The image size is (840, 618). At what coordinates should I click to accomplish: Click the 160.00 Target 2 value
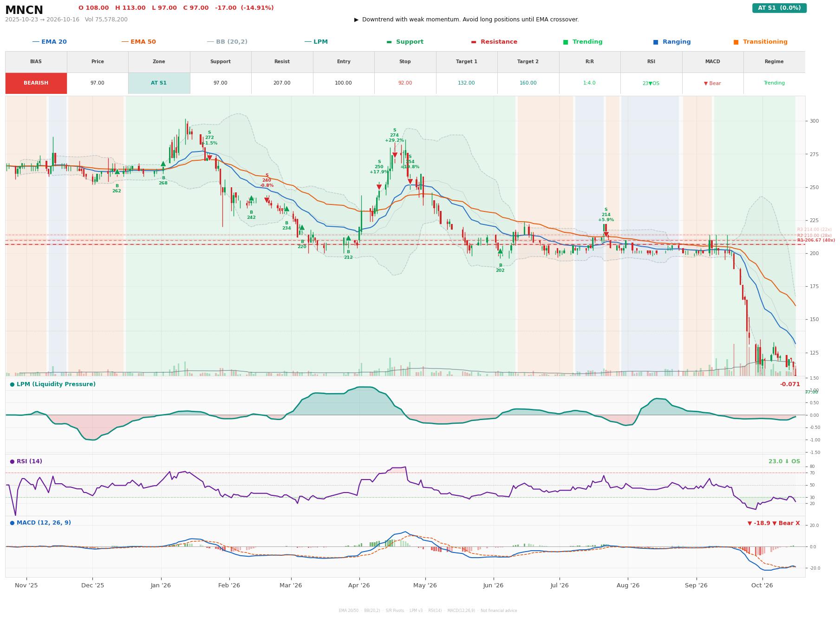click(528, 83)
